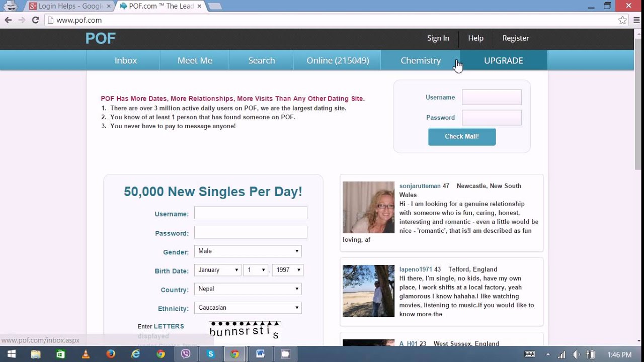Open the Chrome hamburger menu
The height and width of the screenshot is (362, 644).
pyautogui.click(x=636, y=20)
